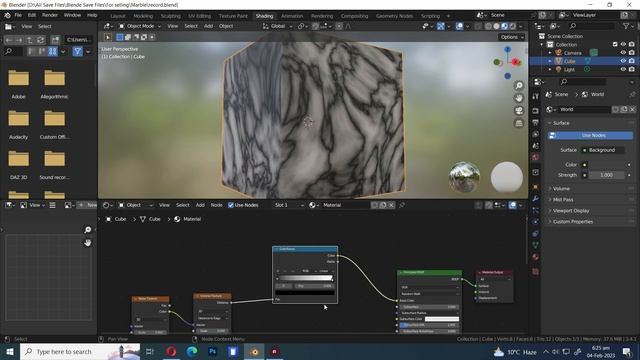Click the viewport zoom magnifier gizmo
Image resolution: width=640 pixels, height=360 pixels.
(x=519, y=86)
